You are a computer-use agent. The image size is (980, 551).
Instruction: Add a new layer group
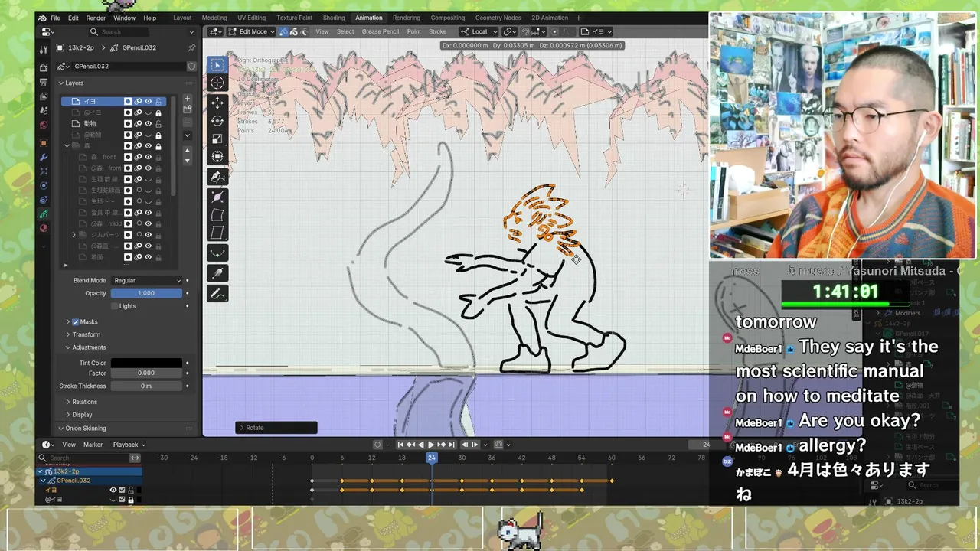click(187, 109)
